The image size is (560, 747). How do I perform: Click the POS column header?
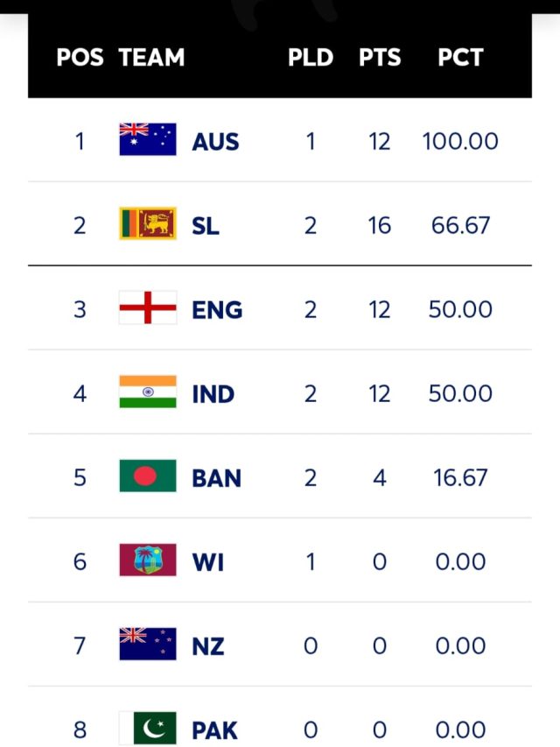80,57
